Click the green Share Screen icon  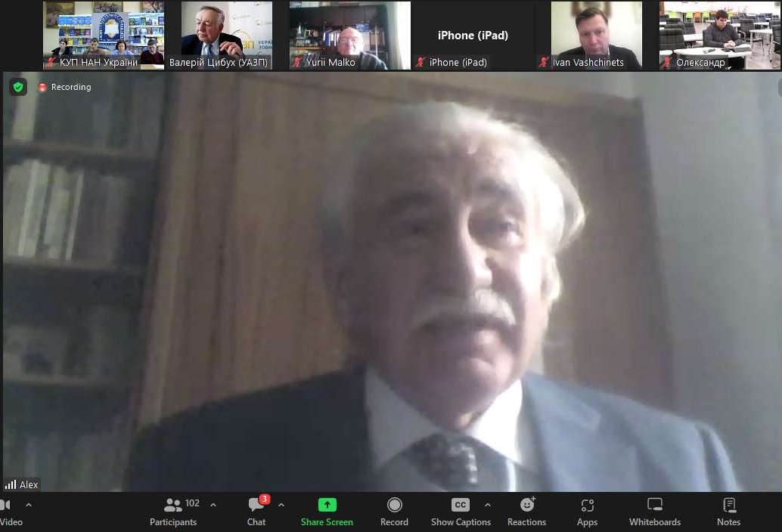point(327,505)
